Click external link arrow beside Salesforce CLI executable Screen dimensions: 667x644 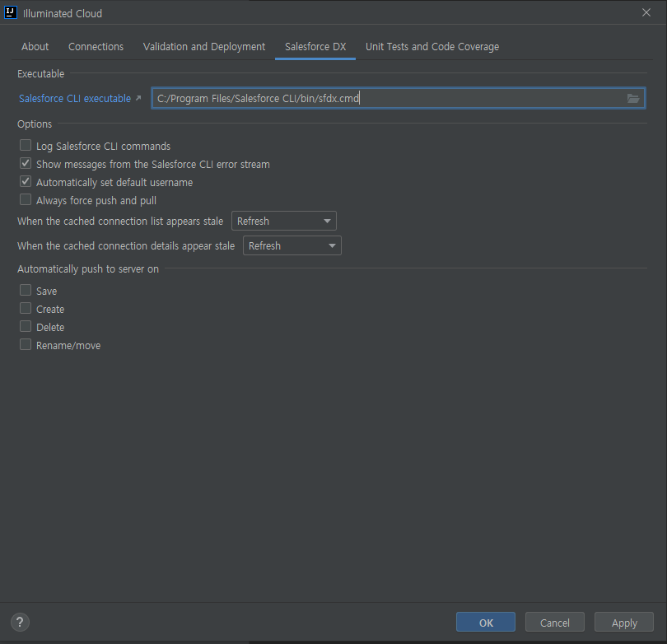[138, 98]
